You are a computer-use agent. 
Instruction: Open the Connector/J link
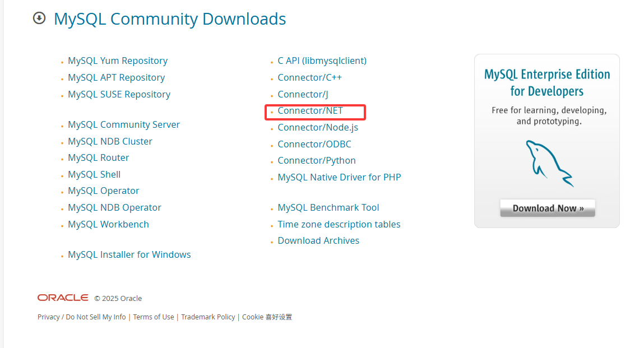coord(303,95)
